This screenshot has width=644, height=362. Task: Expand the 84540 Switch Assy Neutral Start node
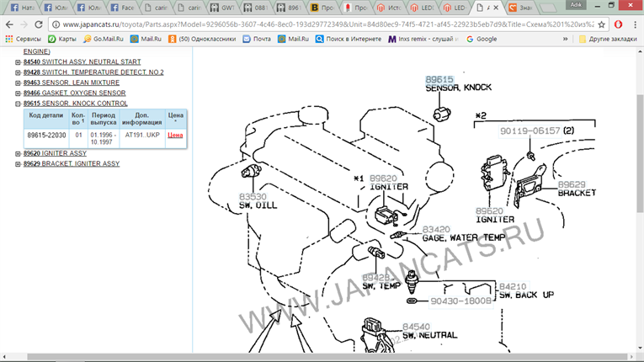pos(19,62)
